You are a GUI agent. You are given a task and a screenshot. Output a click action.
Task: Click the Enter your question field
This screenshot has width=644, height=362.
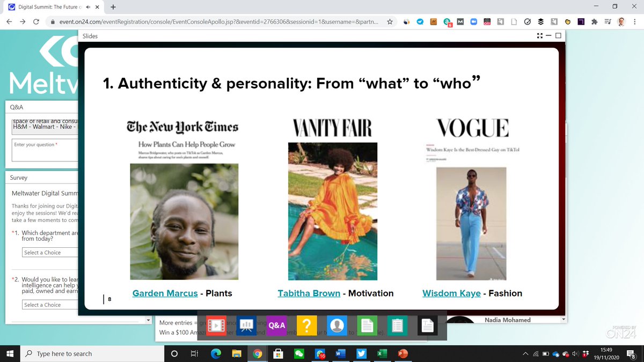coord(45,150)
